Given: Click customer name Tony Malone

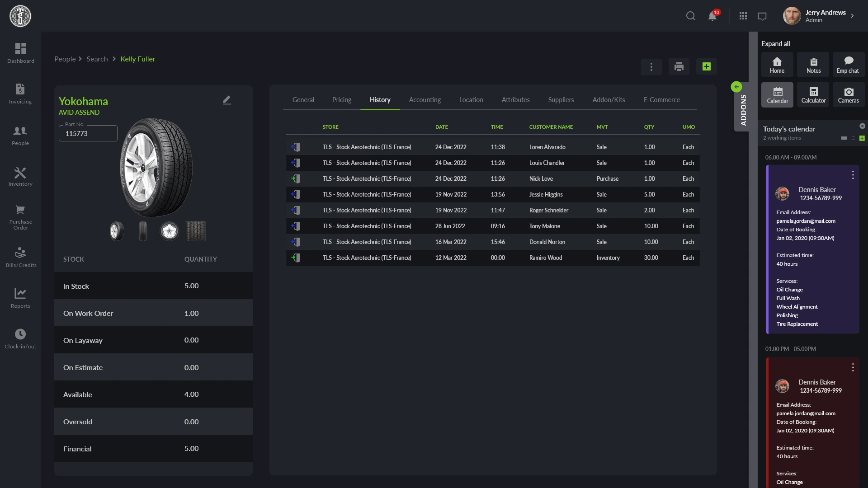Looking at the screenshot, I should [x=544, y=226].
